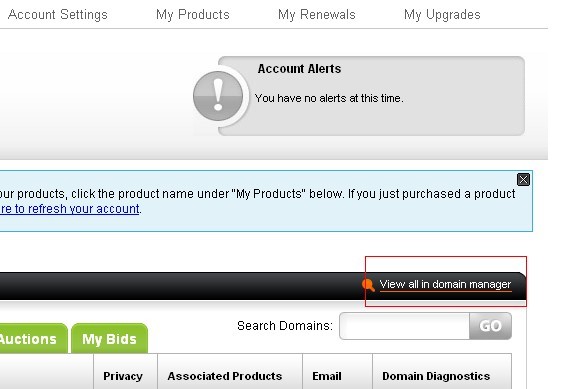Open View all in domain manager
Image resolution: width=572 pixels, height=389 pixels.
click(x=445, y=284)
